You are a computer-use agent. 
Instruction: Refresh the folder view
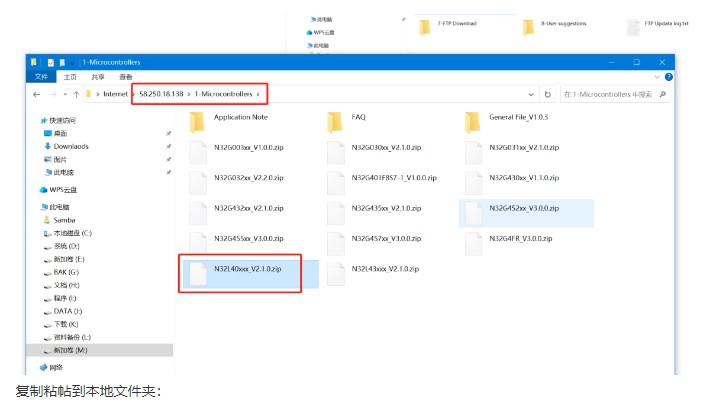click(547, 94)
